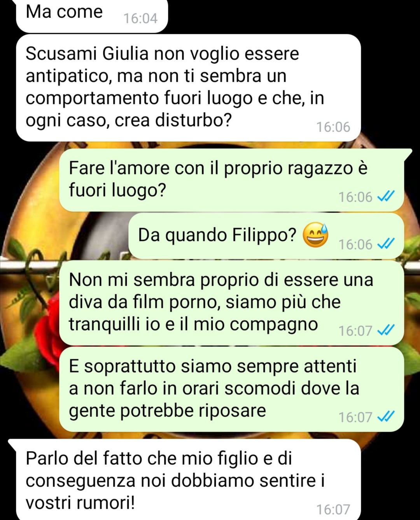Tap the "diva da film porno" message
This screenshot has width=420, height=520.
tap(232, 303)
